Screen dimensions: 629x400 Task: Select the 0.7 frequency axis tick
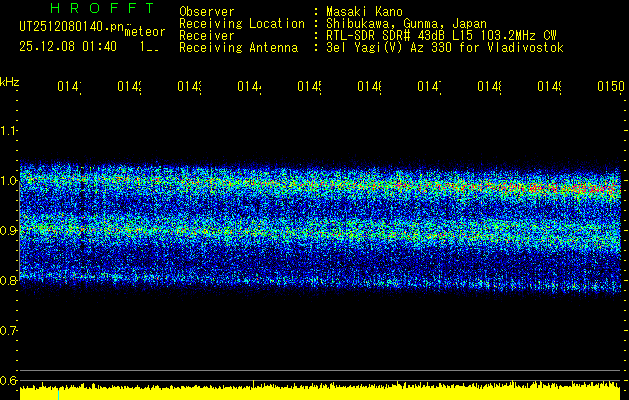point(10,330)
